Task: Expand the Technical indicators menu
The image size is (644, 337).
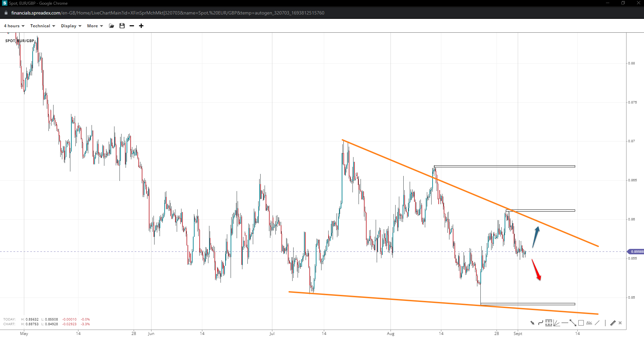Action: point(42,26)
